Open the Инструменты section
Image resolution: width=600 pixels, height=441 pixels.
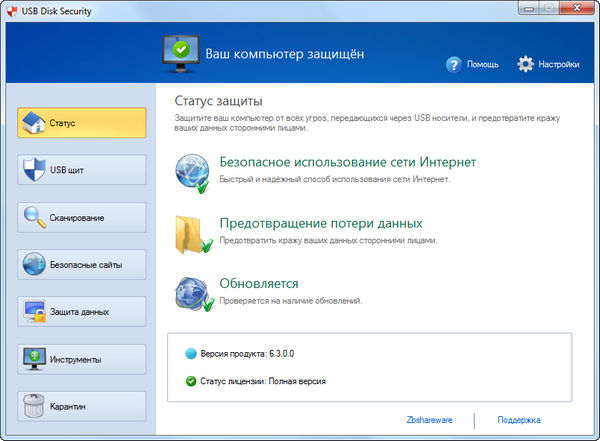82,358
